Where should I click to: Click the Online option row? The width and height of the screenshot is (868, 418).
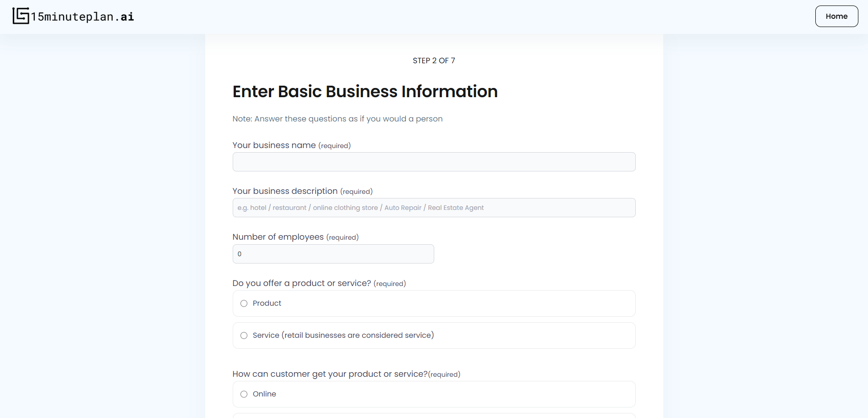434,394
